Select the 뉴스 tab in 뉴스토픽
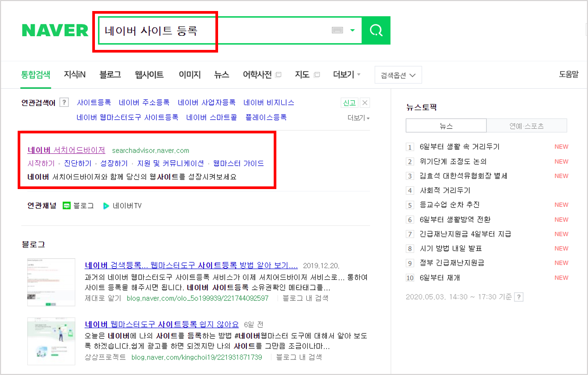 point(446,126)
